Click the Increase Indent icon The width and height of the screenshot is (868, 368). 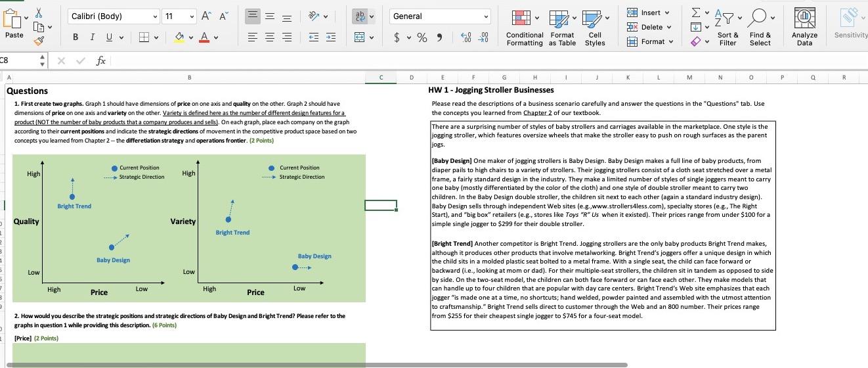click(331, 37)
